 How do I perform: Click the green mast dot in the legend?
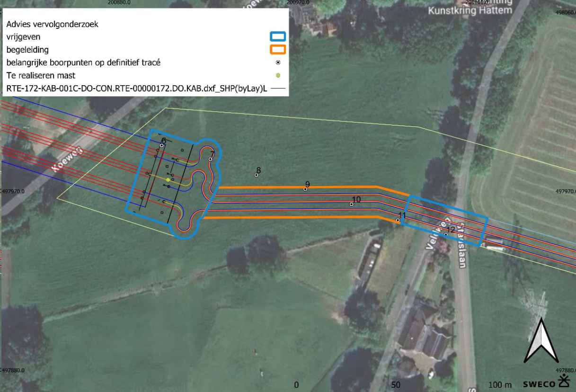click(x=278, y=75)
